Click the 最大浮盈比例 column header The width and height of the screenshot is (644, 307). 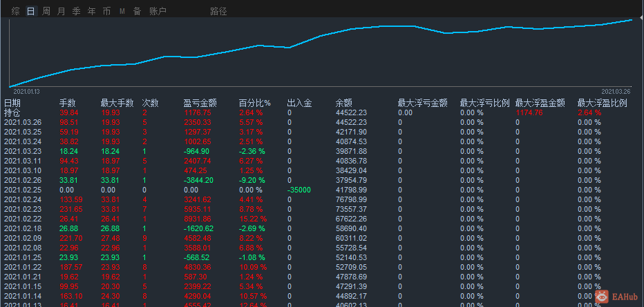click(602, 103)
